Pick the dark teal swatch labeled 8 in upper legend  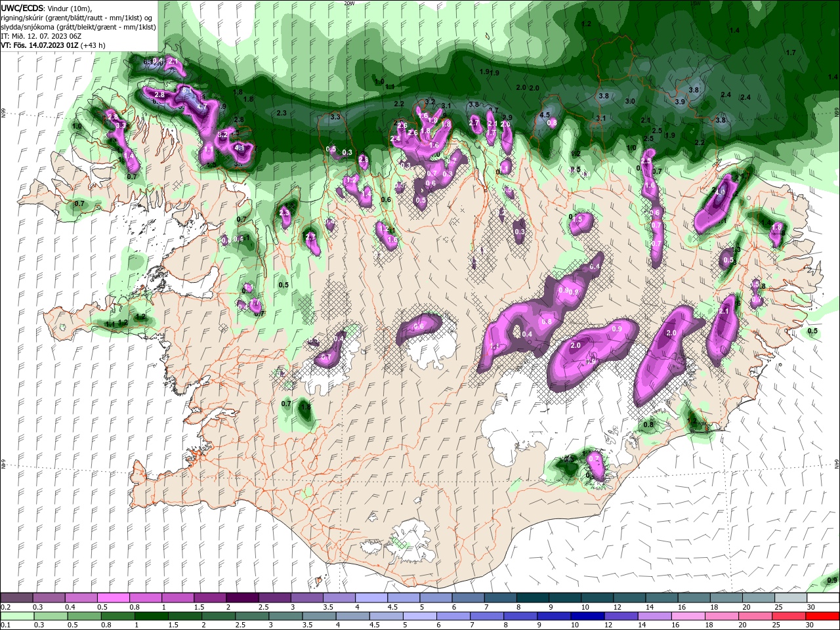click(x=533, y=598)
